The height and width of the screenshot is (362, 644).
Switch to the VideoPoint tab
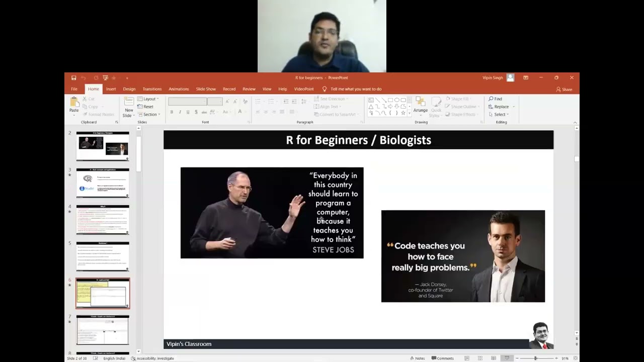click(x=304, y=89)
